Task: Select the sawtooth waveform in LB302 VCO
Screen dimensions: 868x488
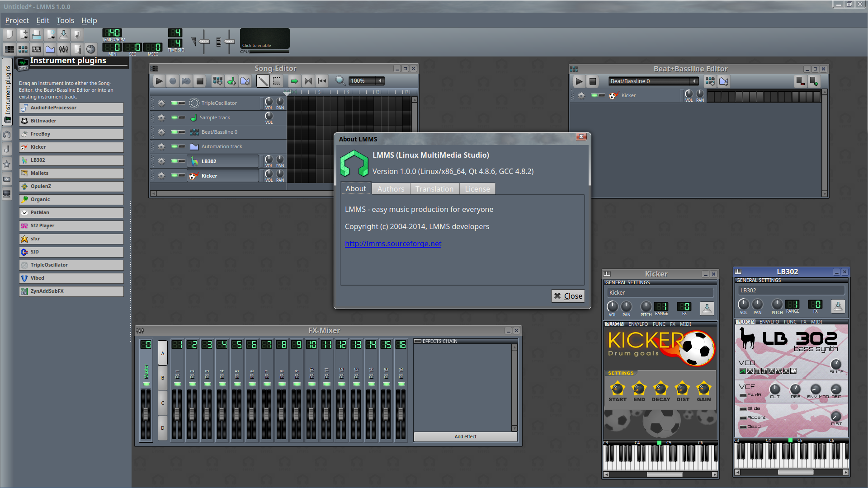Action: click(x=743, y=371)
